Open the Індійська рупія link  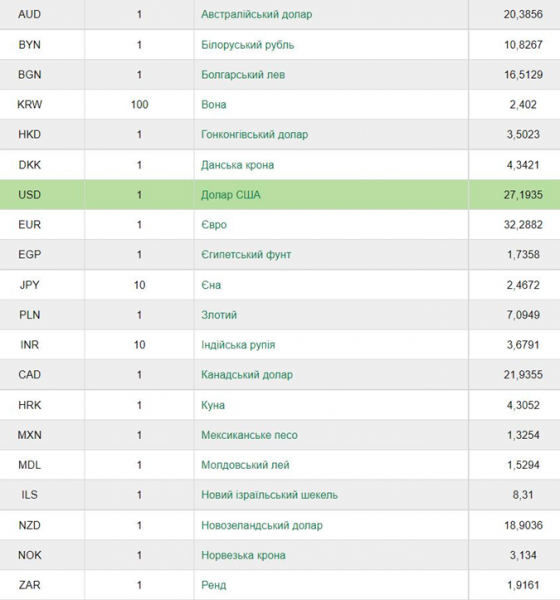point(238,345)
